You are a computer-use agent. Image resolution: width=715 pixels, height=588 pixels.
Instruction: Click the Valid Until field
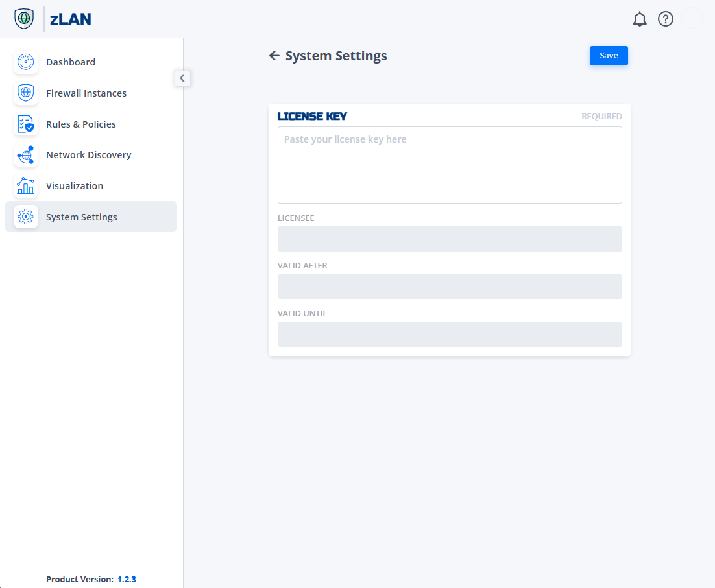450,334
